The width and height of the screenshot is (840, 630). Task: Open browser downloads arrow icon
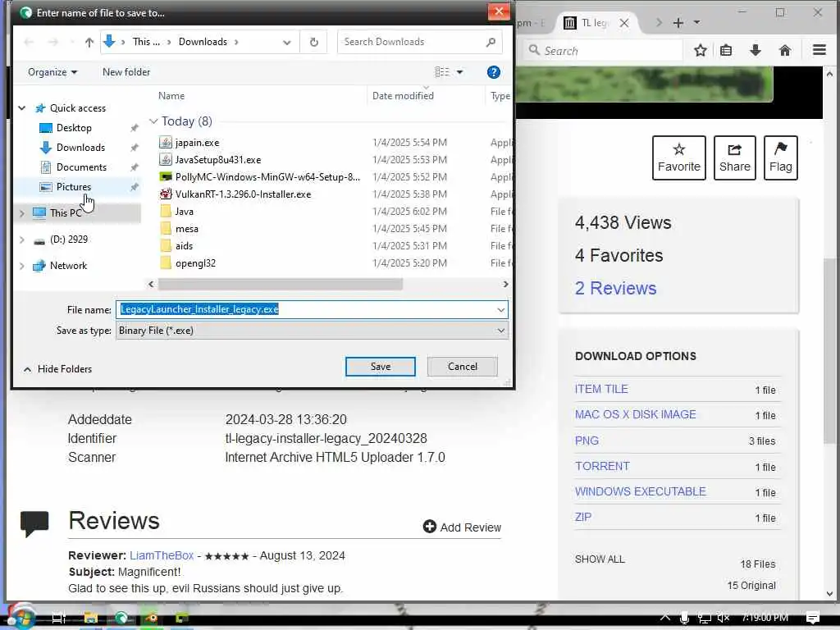[x=756, y=50]
